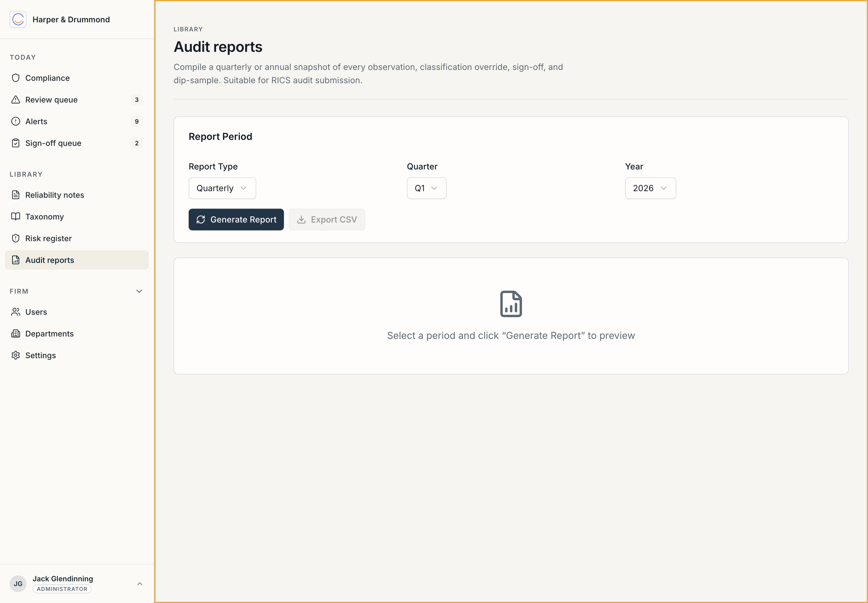Screen dimensions: 868x603
Task: Open the Report Type Quarterly dropdown
Action: (x=222, y=188)
